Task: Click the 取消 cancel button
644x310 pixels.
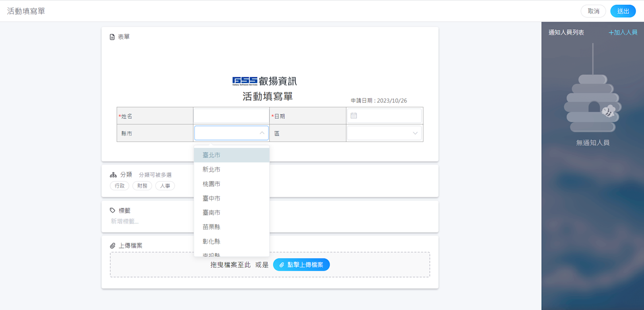Action: tap(593, 11)
